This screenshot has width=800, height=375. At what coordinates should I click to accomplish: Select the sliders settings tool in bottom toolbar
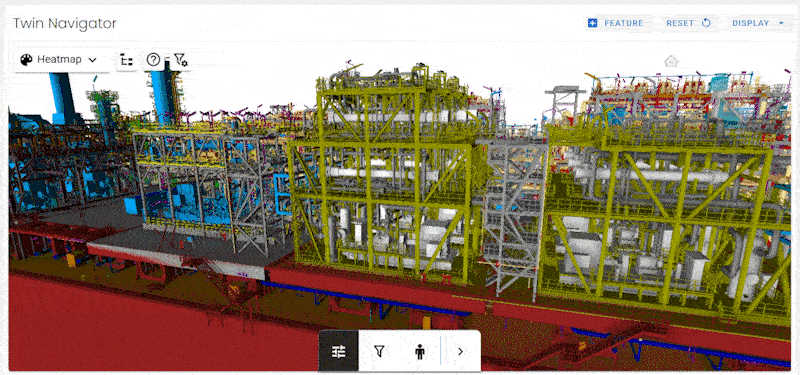[x=339, y=351]
